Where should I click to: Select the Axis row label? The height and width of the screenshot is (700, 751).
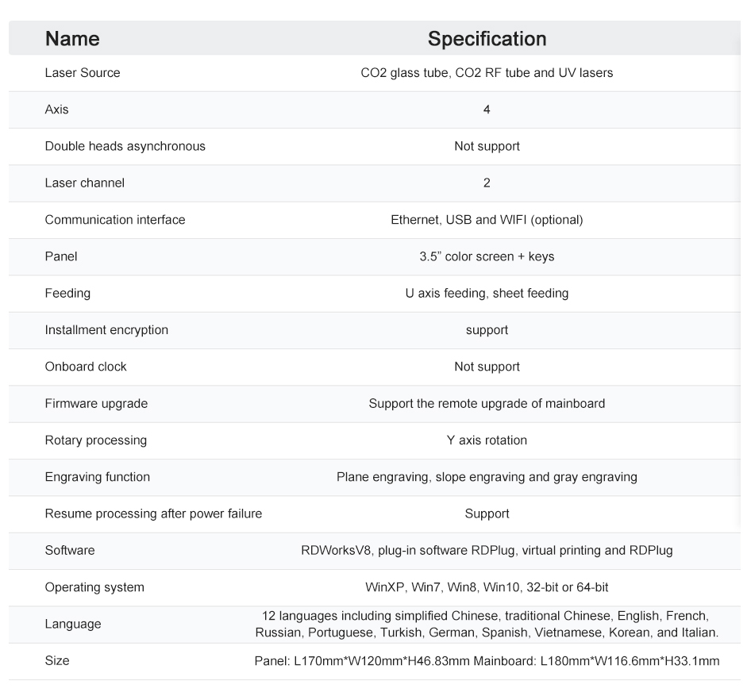point(57,110)
